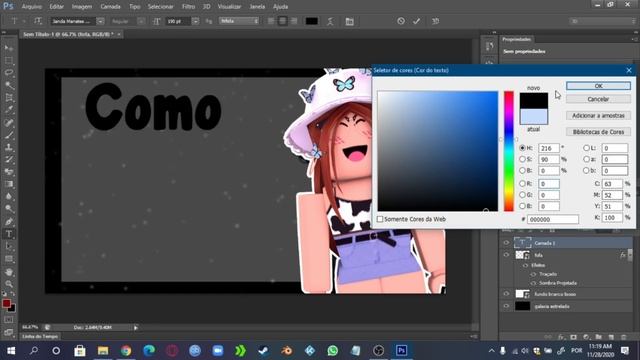
Task: Open Photoshop from the Windows taskbar
Action: pos(401,350)
